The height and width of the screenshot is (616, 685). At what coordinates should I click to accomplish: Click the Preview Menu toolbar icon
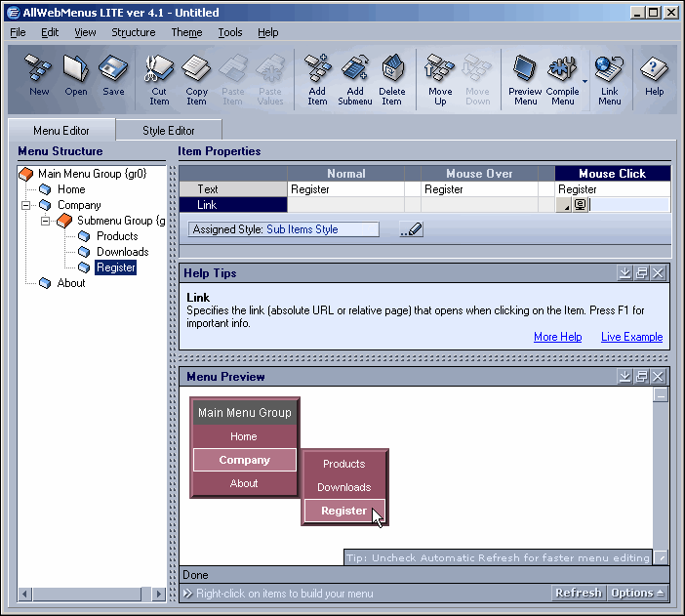(525, 80)
